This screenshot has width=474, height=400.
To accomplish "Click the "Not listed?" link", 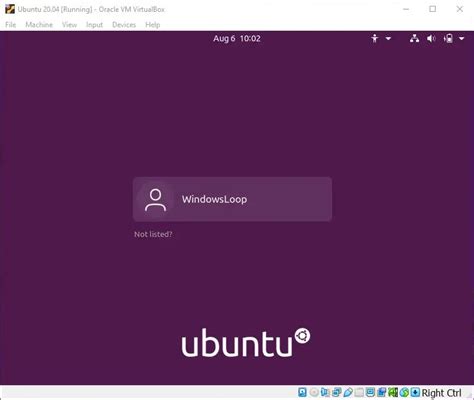I will click(153, 234).
